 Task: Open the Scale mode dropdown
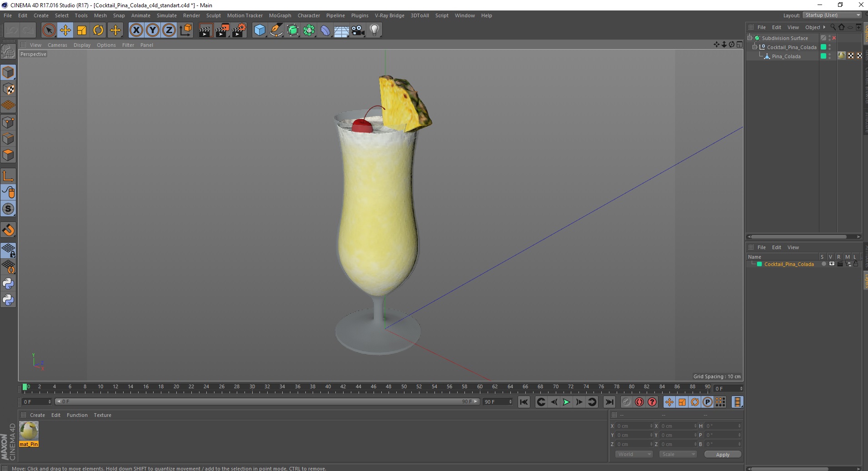pyautogui.click(x=678, y=454)
